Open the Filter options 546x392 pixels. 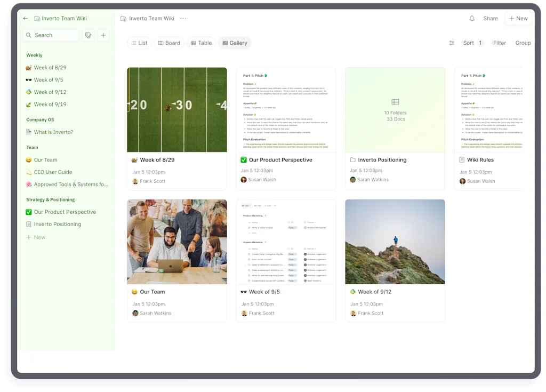[499, 43]
